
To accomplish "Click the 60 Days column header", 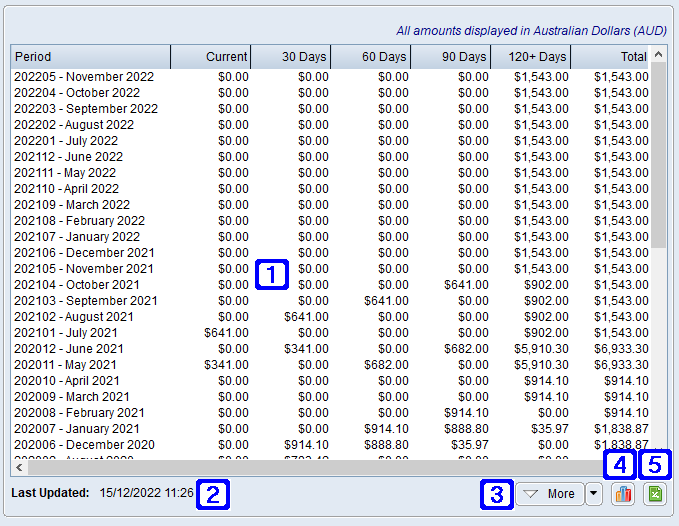I will pyautogui.click(x=371, y=57).
